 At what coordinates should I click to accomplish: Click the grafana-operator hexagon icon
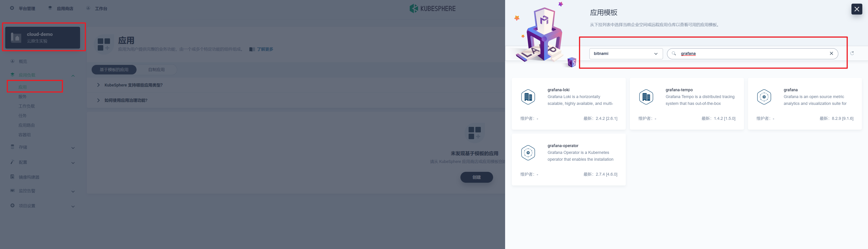[x=528, y=153]
